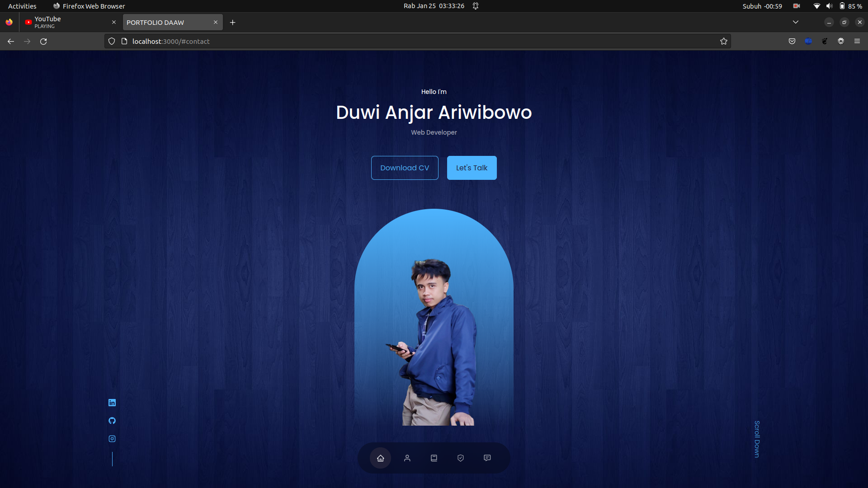Image resolution: width=868 pixels, height=488 pixels.
Task: Mute audio via the speaker status icon
Action: pos(830,6)
